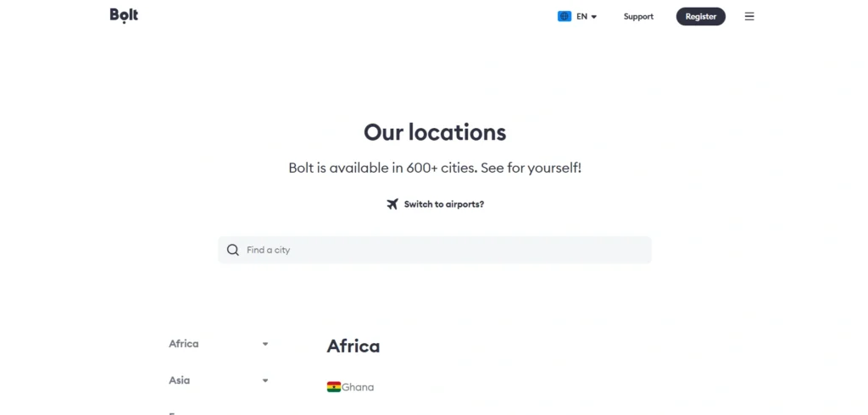Open the Ghana country link
Screen dimensions: 868x415
coord(358,387)
